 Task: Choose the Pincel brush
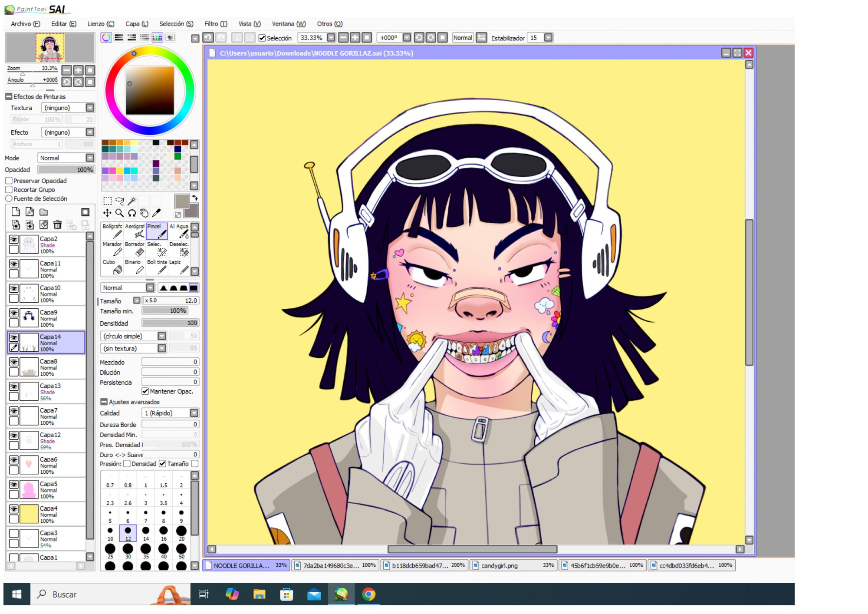click(x=157, y=231)
